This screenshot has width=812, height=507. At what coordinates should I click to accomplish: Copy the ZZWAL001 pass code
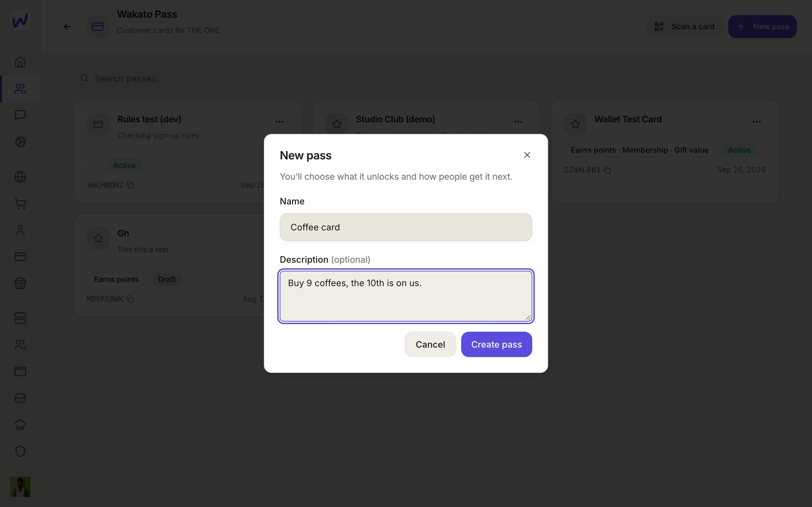(607, 170)
